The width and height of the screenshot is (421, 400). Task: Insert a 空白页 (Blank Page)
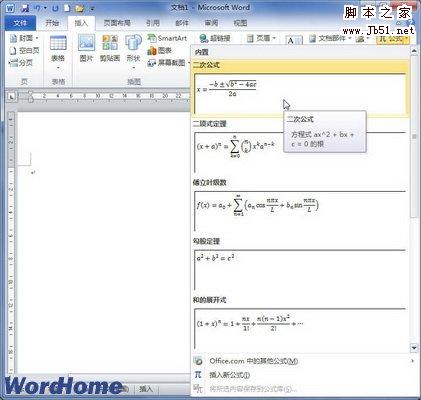[x=24, y=50]
